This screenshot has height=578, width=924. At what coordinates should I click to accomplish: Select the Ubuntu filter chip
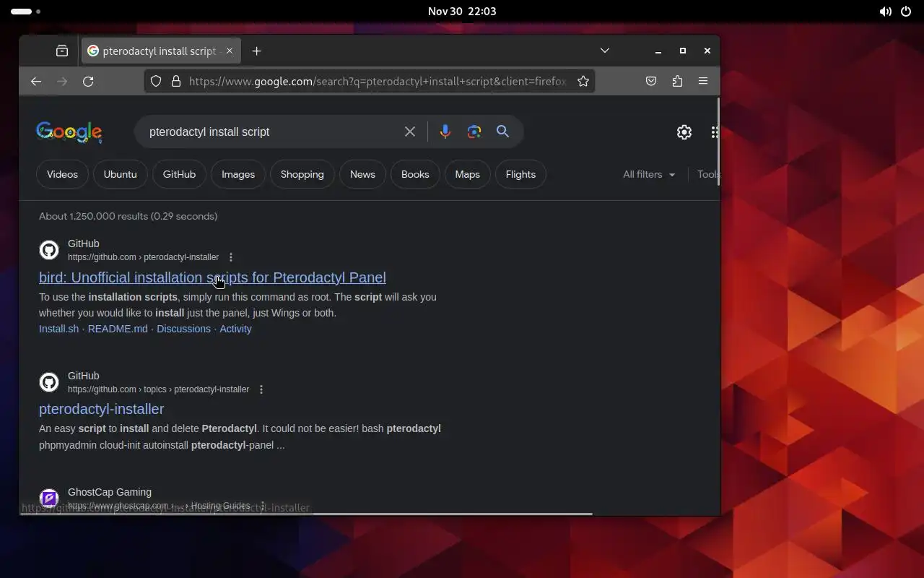tap(120, 174)
